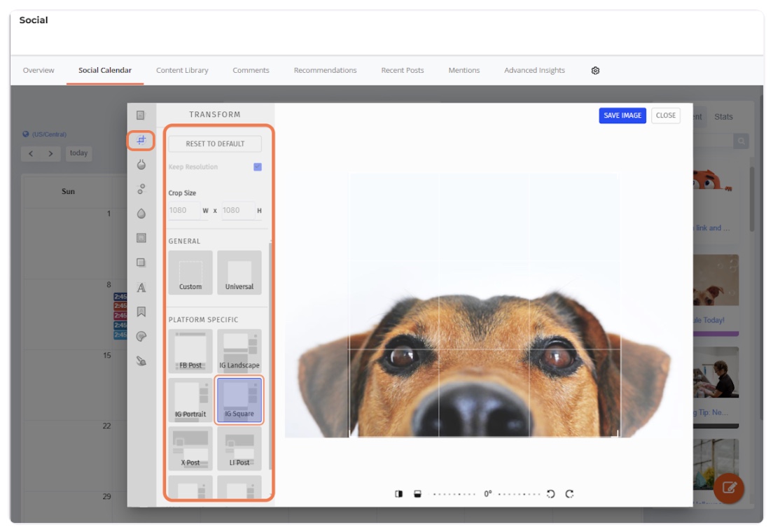This screenshot has height=532, width=773.
Task: Open the Finetune sliders tool icon
Action: (141, 189)
